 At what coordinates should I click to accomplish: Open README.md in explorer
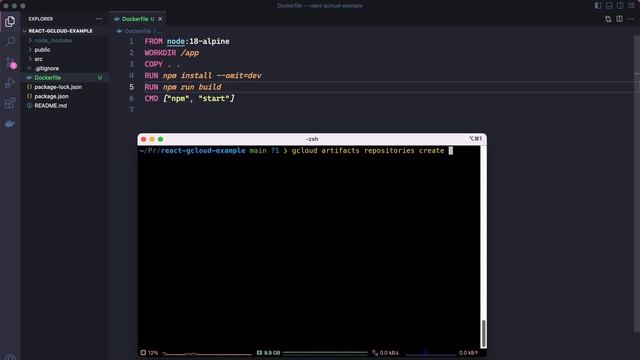[51, 106]
